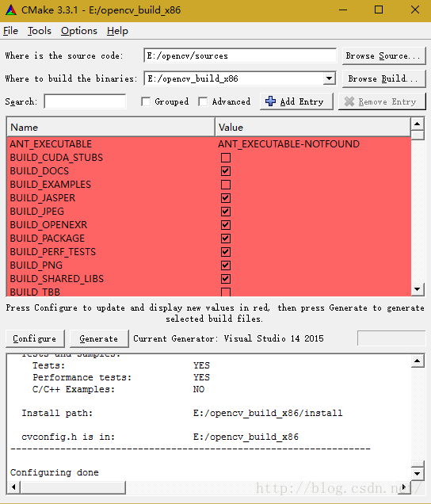
Task: Open the Tools menu
Action: click(x=39, y=31)
